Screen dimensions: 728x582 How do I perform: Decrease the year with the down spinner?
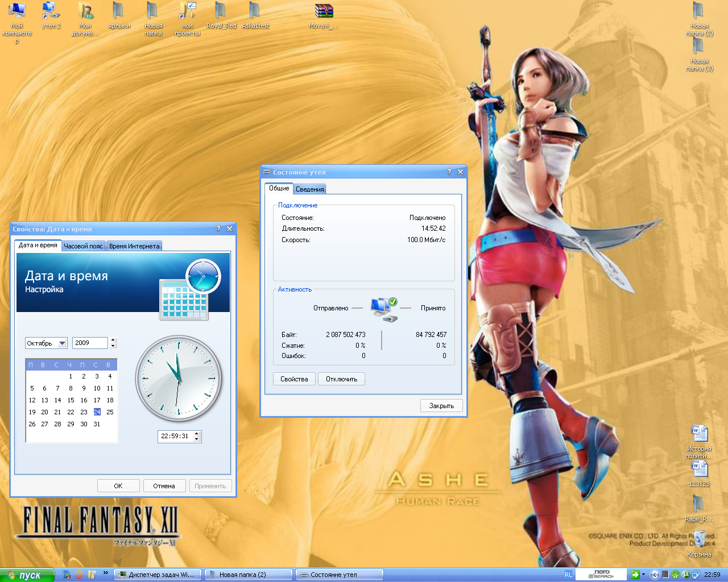(113, 346)
